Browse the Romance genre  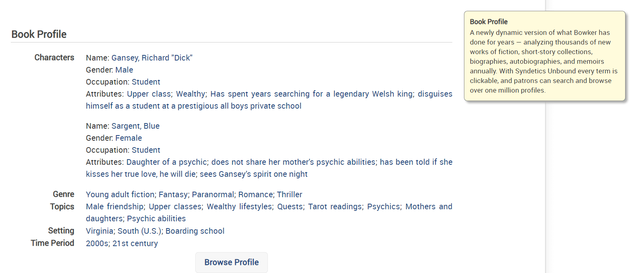coord(255,194)
